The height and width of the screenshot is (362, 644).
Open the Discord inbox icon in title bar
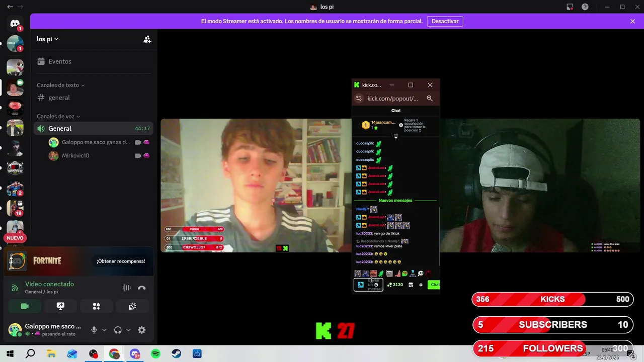570,7
